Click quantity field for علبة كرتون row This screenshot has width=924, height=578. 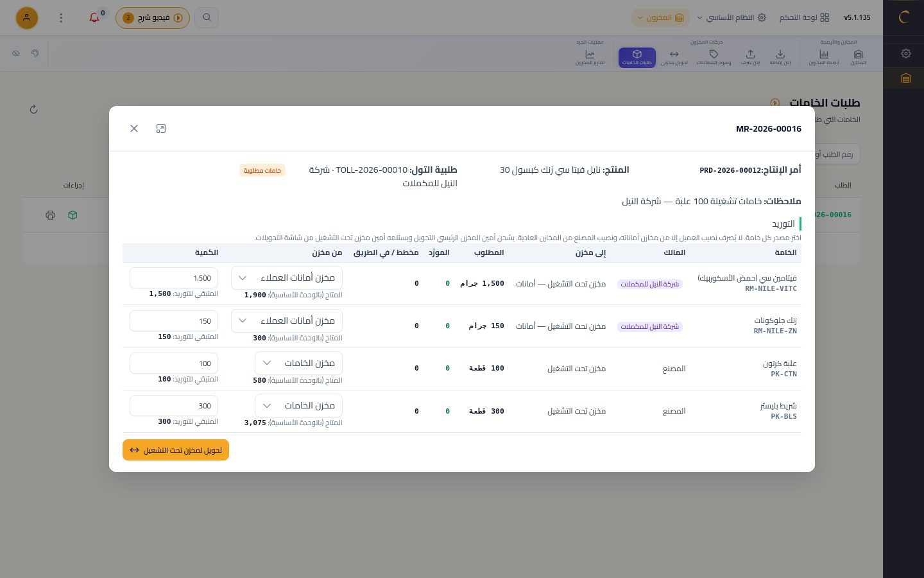click(x=174, y=363)
